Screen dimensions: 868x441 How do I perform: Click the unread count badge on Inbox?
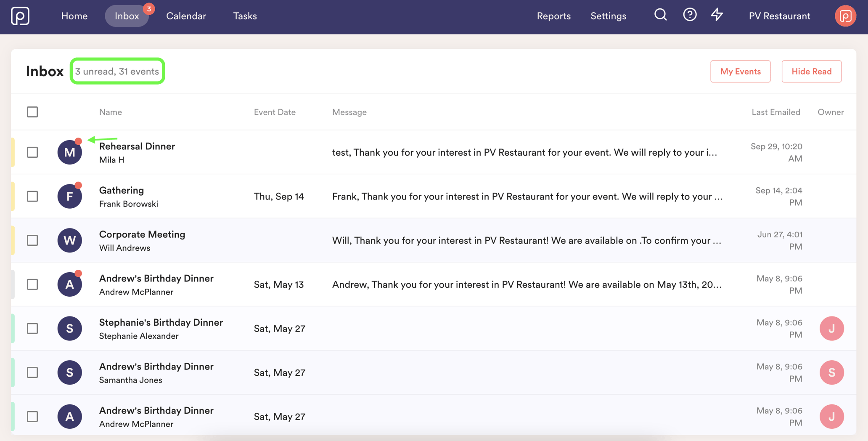point(149,8)
